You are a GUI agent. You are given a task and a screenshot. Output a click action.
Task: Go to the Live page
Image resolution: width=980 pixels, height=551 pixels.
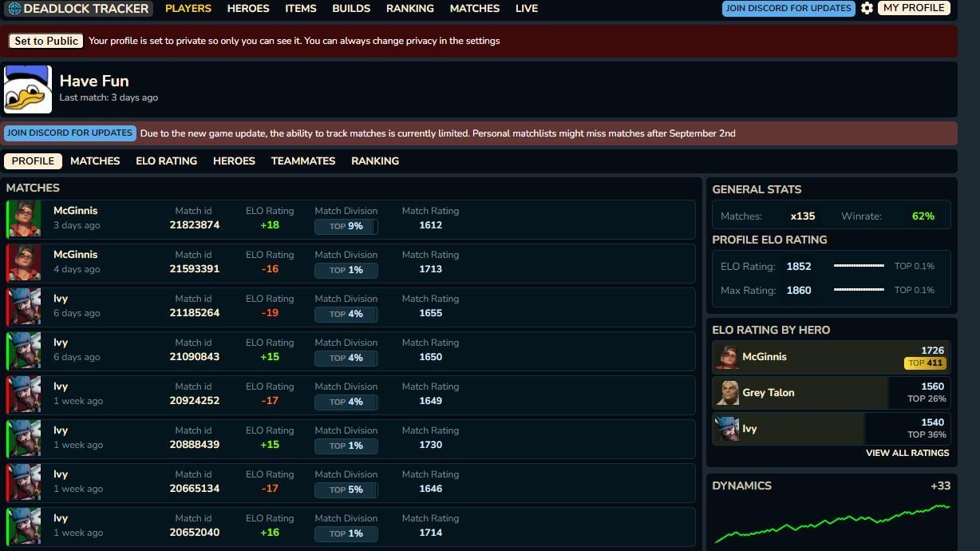[x=527, y=9]
